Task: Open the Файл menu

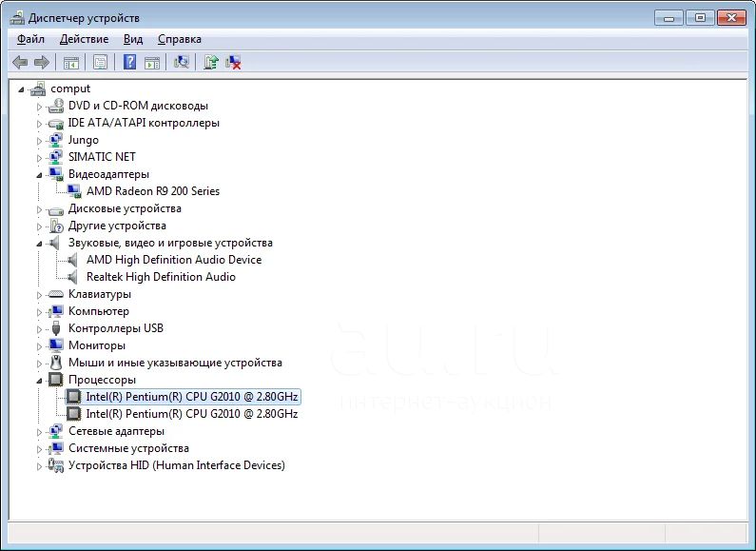Action: coord(30,39)
